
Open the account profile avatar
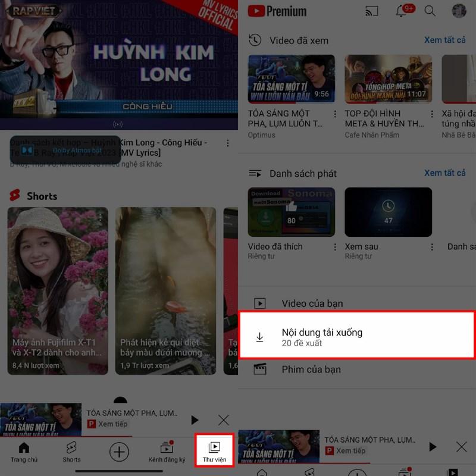pyautogui.click(x=459, y=11)
